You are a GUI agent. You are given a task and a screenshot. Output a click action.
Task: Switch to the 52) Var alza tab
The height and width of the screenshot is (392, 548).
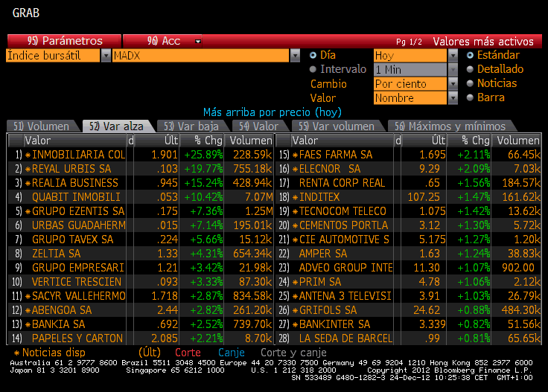117,126
